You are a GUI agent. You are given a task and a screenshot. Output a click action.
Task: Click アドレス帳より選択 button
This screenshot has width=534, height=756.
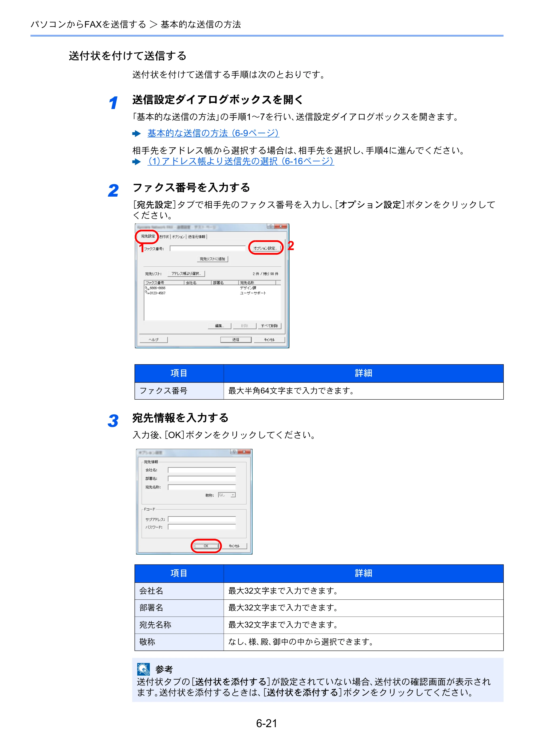186,274
